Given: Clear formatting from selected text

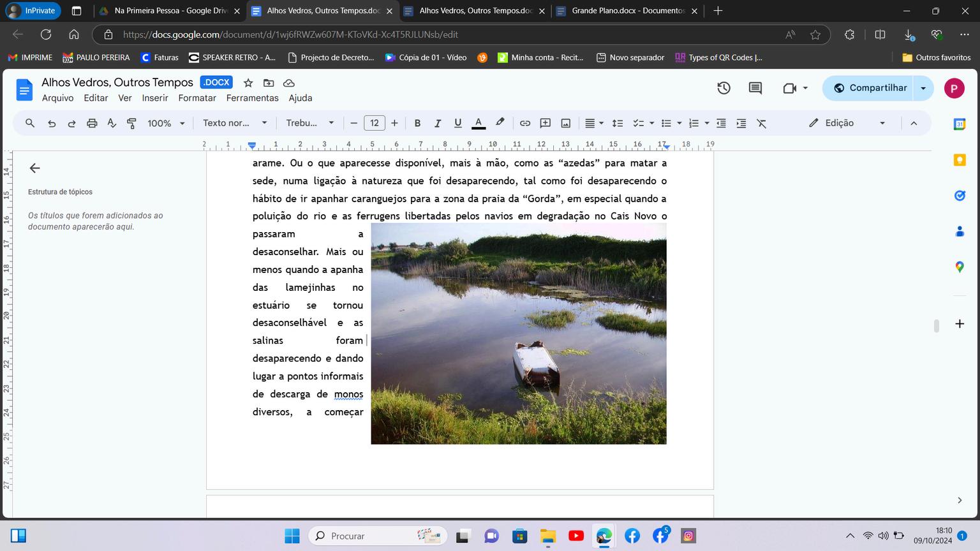Looking at the screenshot, I should click(x=762, y=123).
